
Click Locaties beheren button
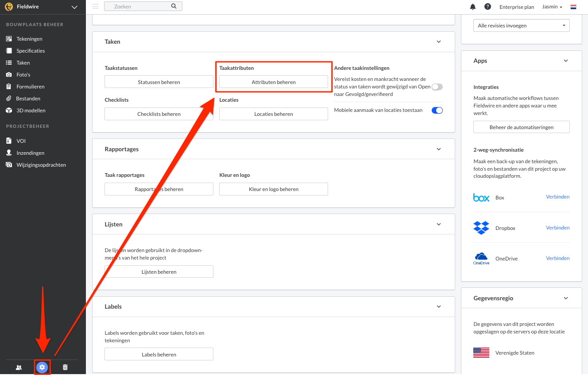tap(274, 114)
